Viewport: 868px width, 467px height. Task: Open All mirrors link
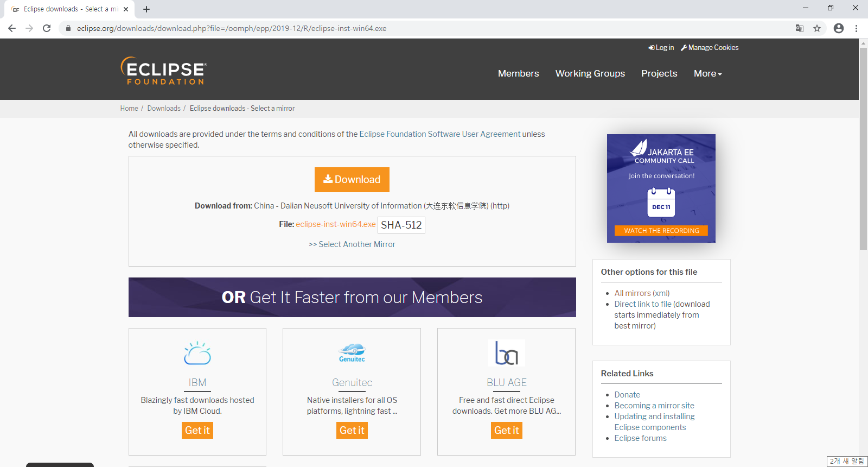[x=633, y=293]
